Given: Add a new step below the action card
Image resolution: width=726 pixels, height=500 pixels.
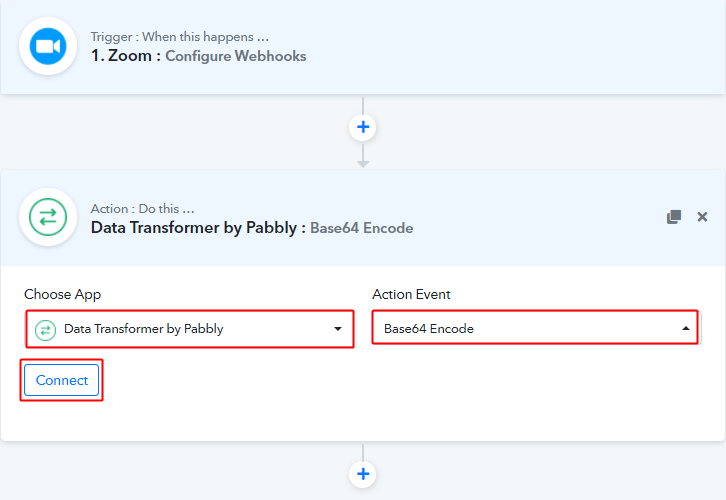Looking at the screenshot, I should 363,474.
